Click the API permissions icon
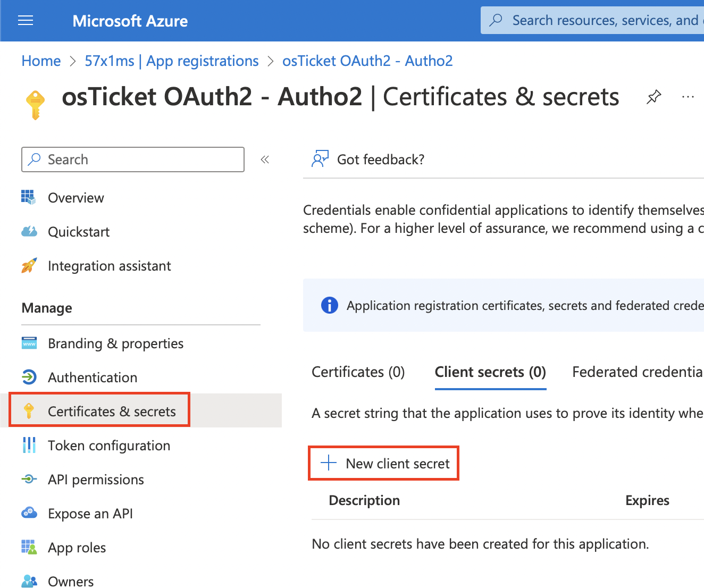The height and width of the screenshot is (588, 704). pos(29,479)
